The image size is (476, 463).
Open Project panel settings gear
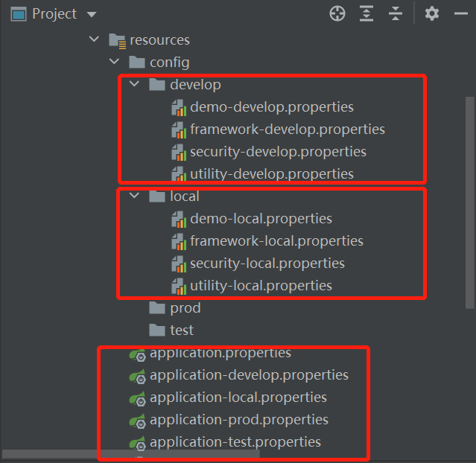coord(432,13)
